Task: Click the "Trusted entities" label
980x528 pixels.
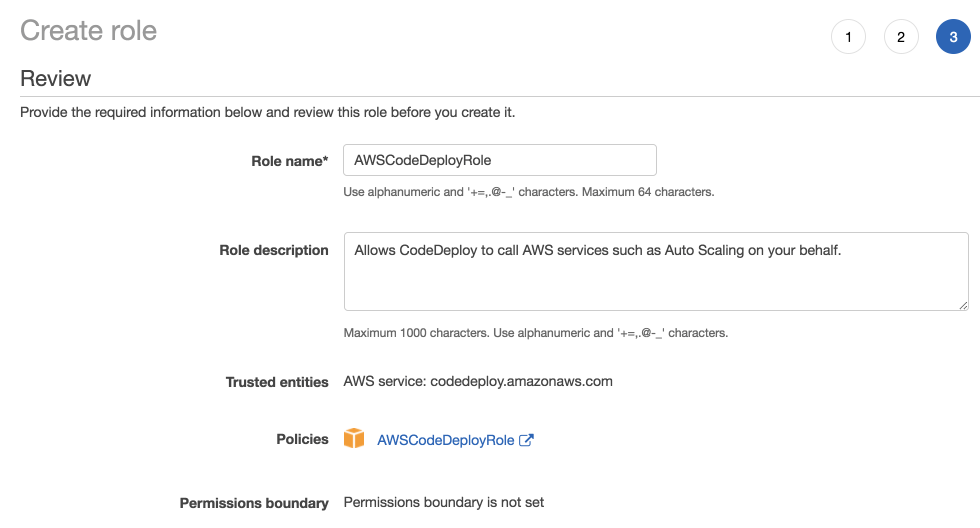Action: pyautogui.click(x=277, y=382)
